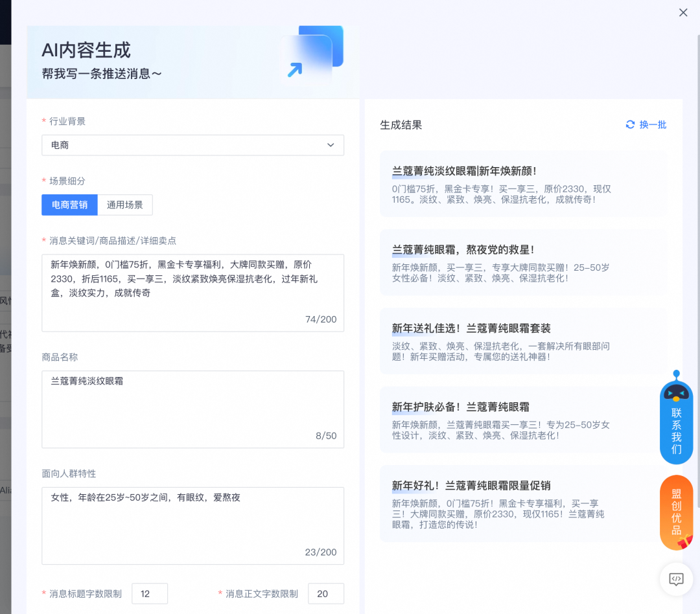Open the 行业背景 dropdown showing 电商
Viewport: 700px width, 614px height.
193,145
